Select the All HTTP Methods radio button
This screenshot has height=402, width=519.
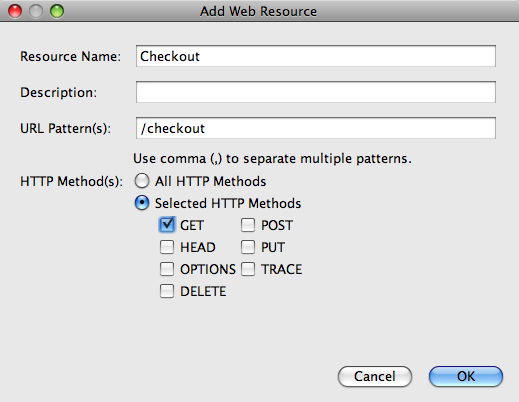click(x=142, y=181)
